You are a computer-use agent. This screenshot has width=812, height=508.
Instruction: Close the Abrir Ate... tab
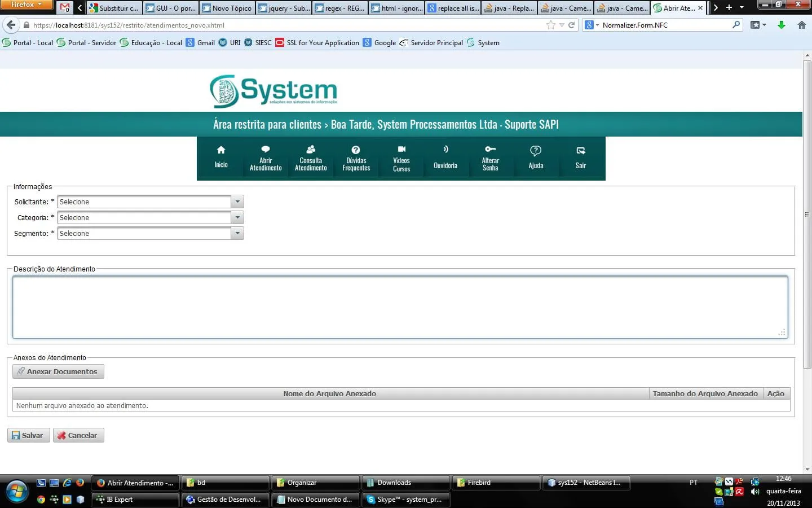(x=700, y=8)
